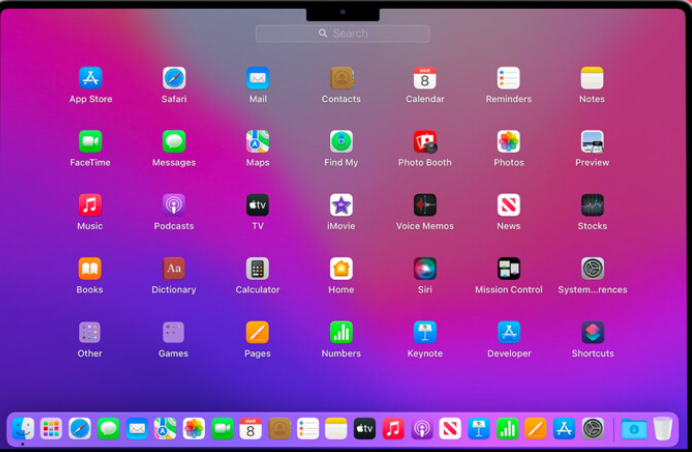Image resolution: width=692 pixels, height=452 pixels.
Task: Open Reminders in Launchpad grid
Action: (x=508, y=79)
